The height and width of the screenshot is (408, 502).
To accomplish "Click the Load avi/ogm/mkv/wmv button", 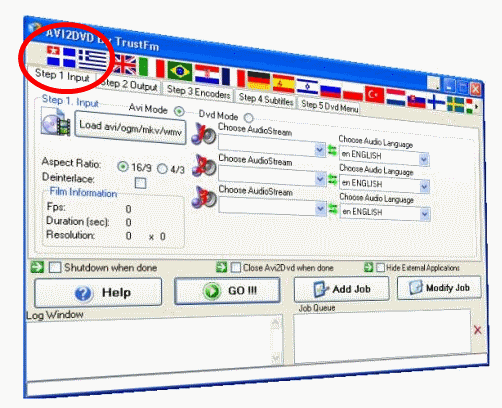I will 130,128.
